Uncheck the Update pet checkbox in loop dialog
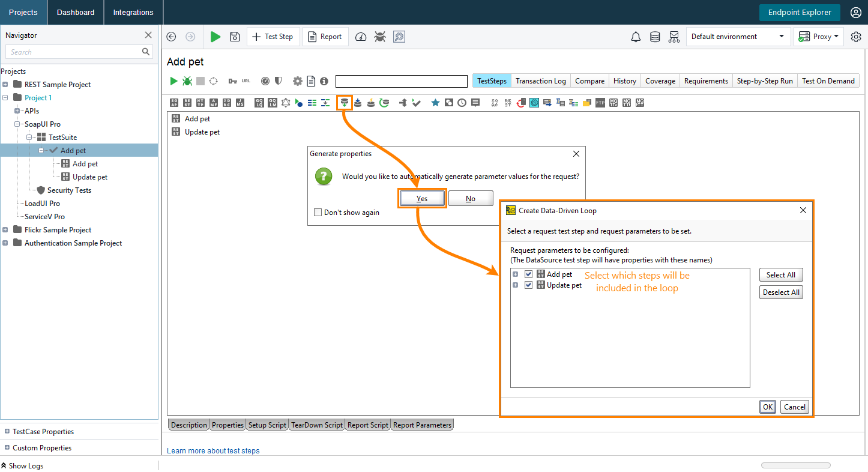Screen dimensions: 868x472 [x=529, y=285]
